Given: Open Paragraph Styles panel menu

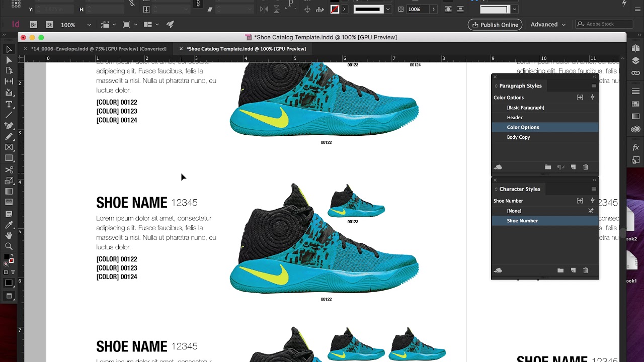Looking at the screenshot, I should 594,86.
